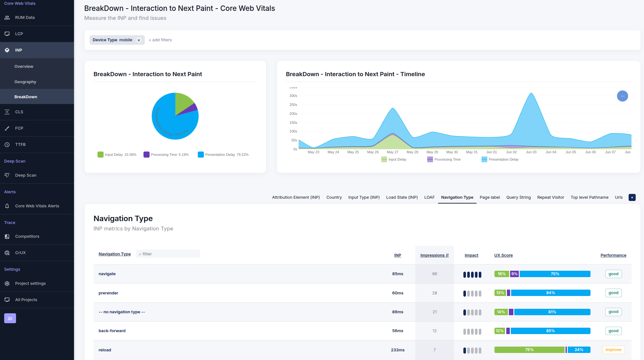Toggle Processing Time series on the timeline
The height and width of the screenshot is (360, 644).
point(444,159)
